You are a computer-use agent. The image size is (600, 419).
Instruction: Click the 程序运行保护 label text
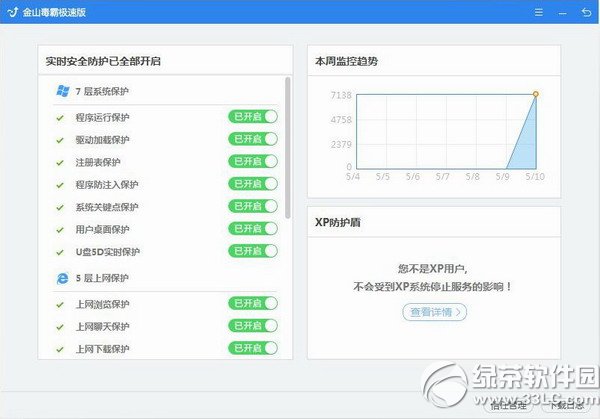102,117
